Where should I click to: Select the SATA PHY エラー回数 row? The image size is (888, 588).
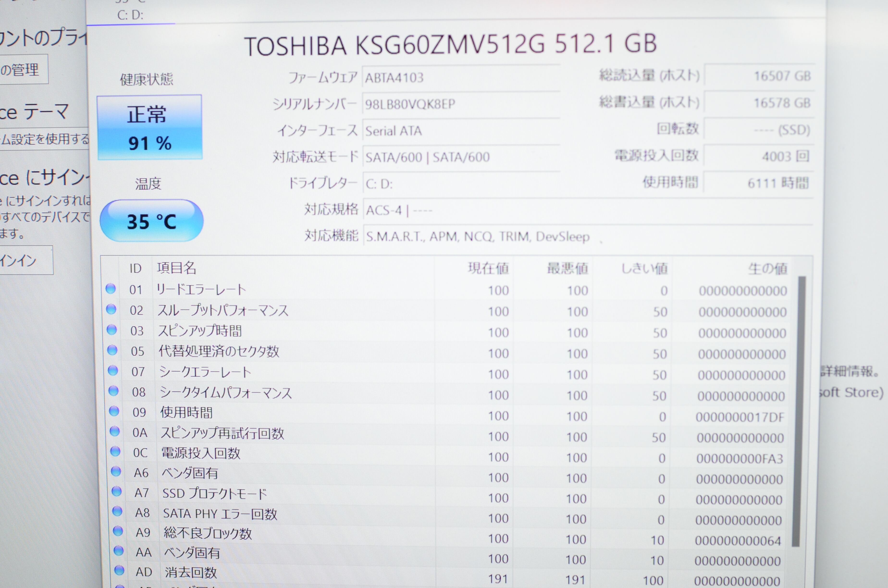[220, 514]
